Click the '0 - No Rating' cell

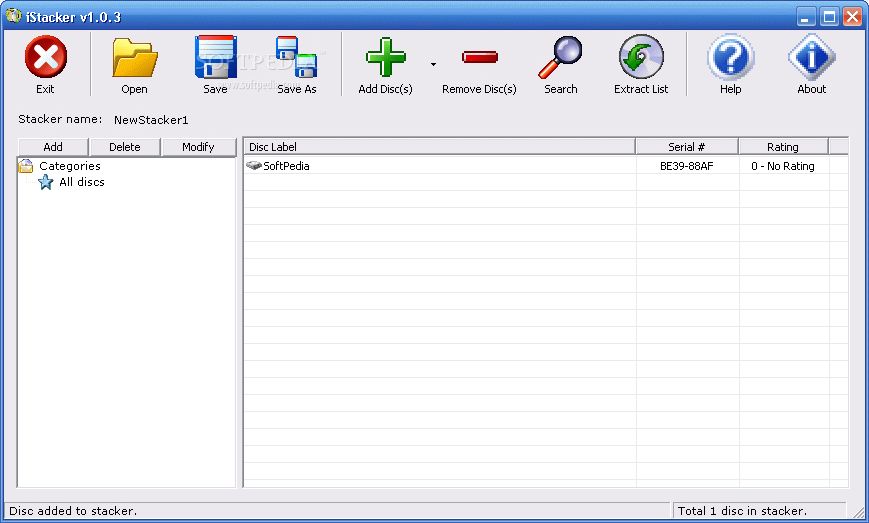tap(783, 166)
